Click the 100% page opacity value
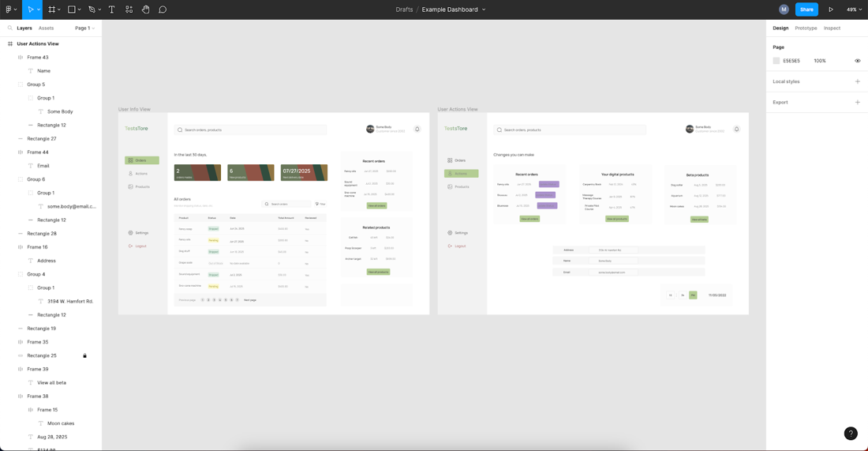Image resolution: width=868 pixels, height=451 pixels. (x=820, y=61)
